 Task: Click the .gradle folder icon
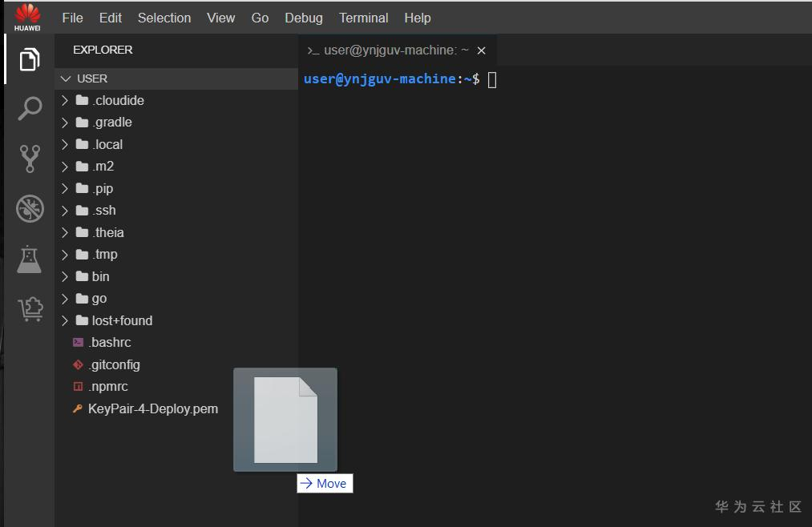coord(82,123)
